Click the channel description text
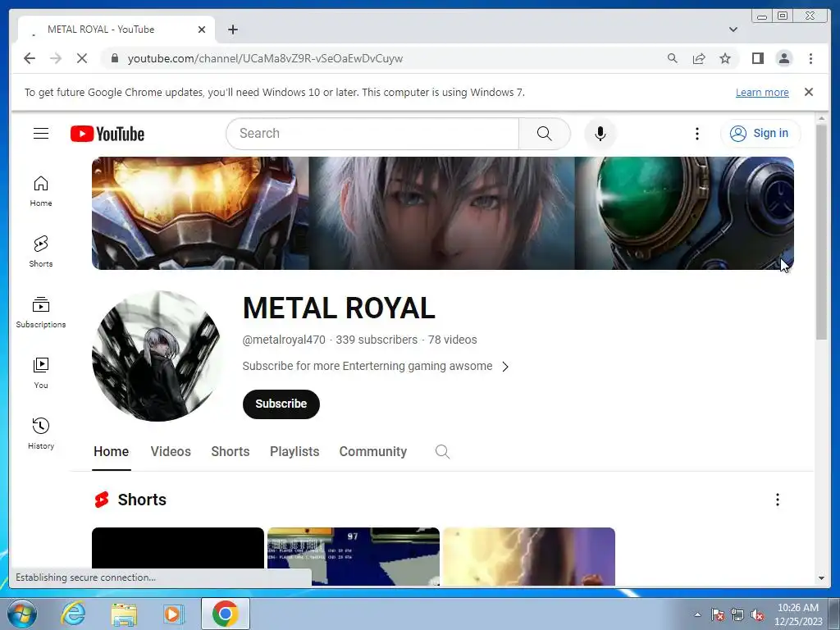Viewport: 840px width, 630px height. click(367, 366)
